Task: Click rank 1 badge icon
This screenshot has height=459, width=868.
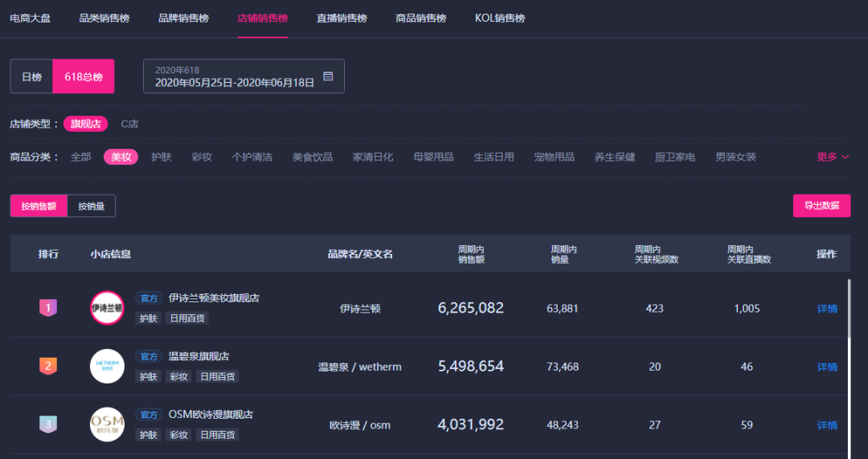Action: click(x=48, y=308)
